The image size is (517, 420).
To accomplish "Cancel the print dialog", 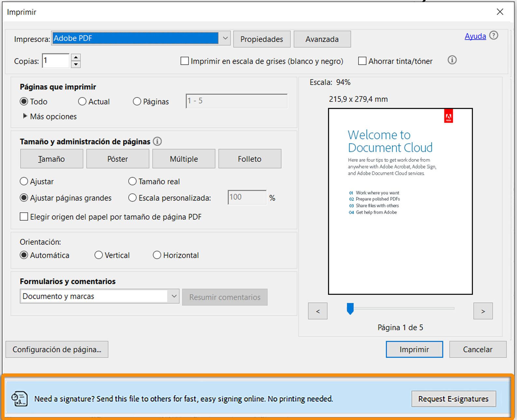I will 478,349.
